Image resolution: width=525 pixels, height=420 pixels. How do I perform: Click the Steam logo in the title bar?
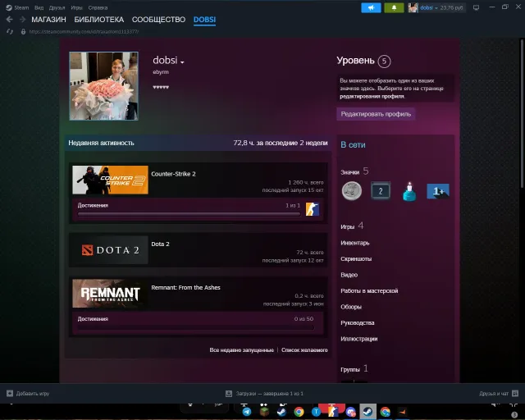click(x=9, y=7)
